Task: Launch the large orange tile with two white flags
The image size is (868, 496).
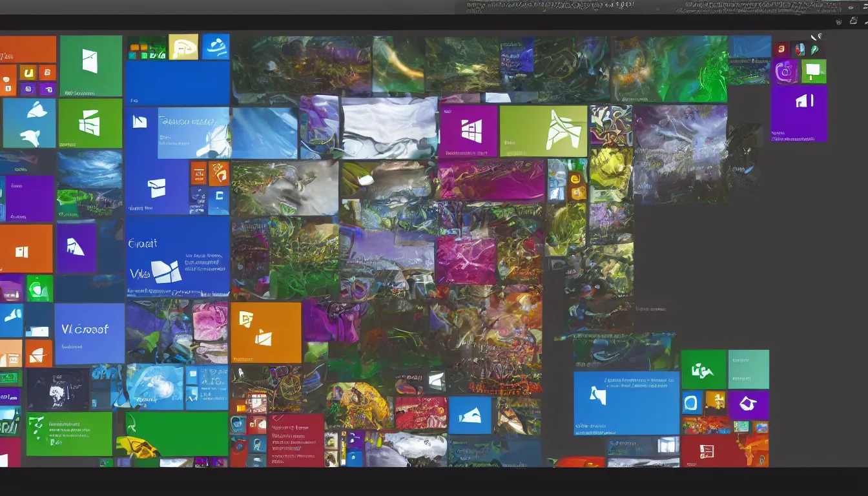Action: click(266, 333)
